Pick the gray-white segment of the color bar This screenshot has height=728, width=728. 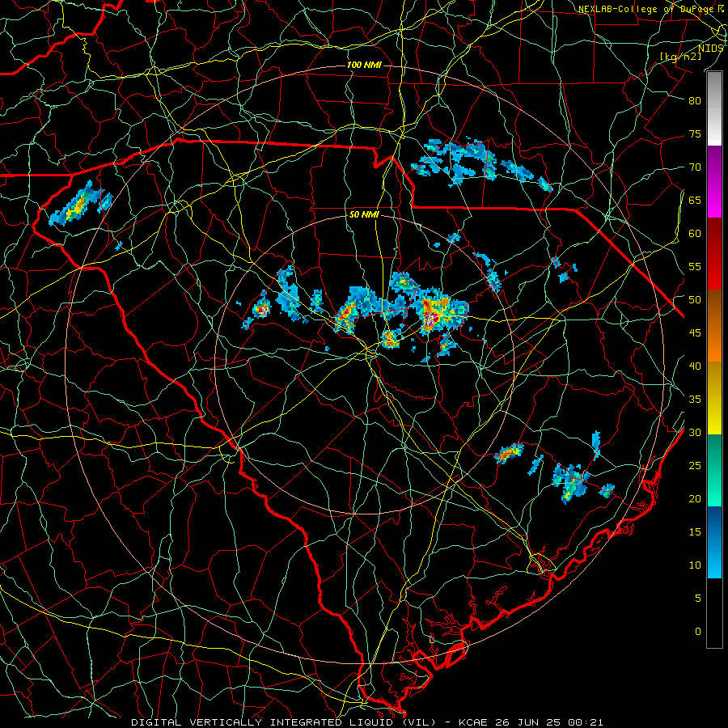pyautogui.click(x=714, y=108)
